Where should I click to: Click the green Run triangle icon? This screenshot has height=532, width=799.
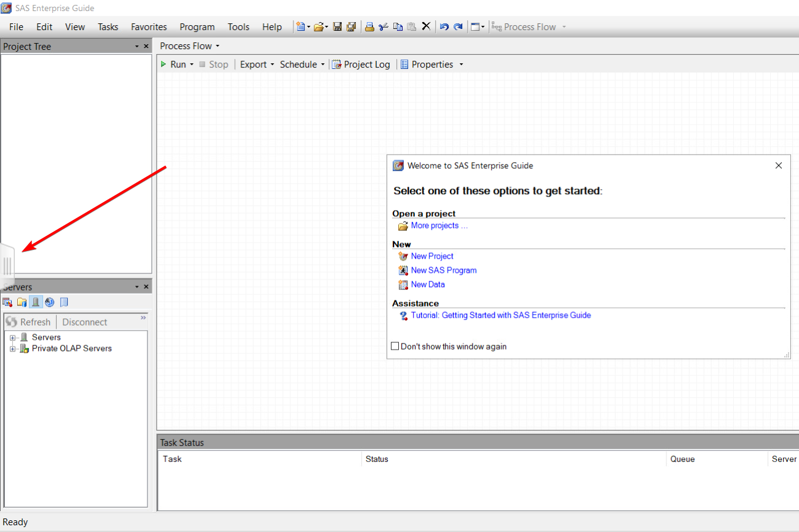tap(163, 64)
